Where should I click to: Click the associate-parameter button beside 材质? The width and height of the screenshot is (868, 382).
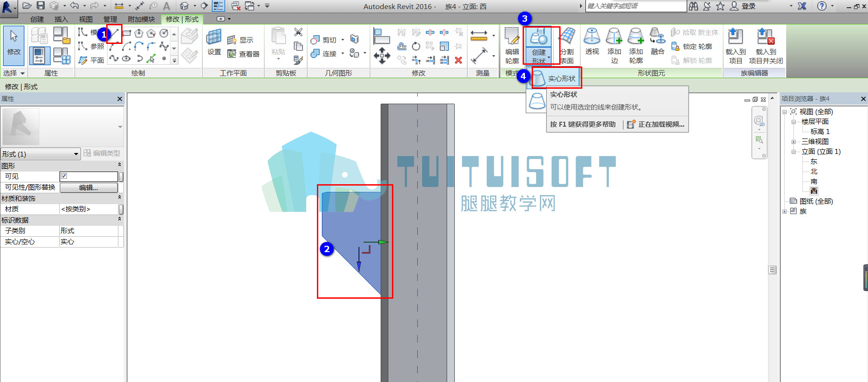[x=121, y=209]
